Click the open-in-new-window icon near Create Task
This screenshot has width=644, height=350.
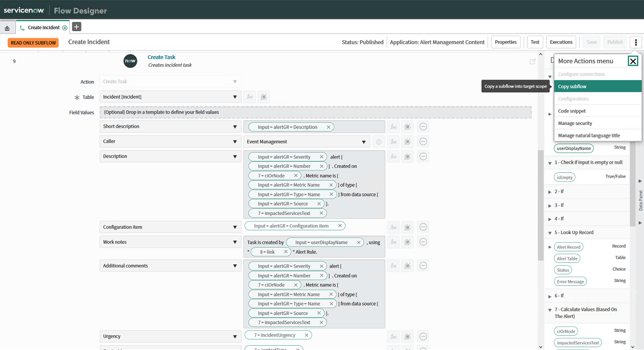tap(532, 61)
